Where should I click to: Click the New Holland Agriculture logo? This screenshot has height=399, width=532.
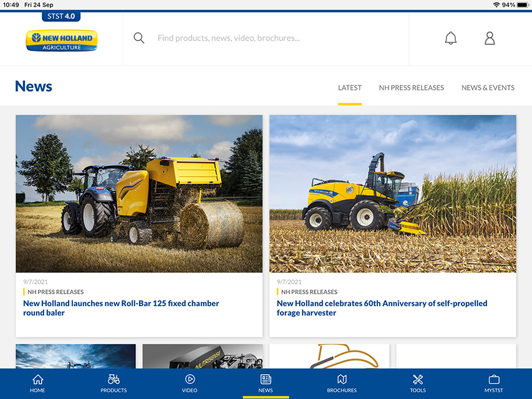coord(62,41)
